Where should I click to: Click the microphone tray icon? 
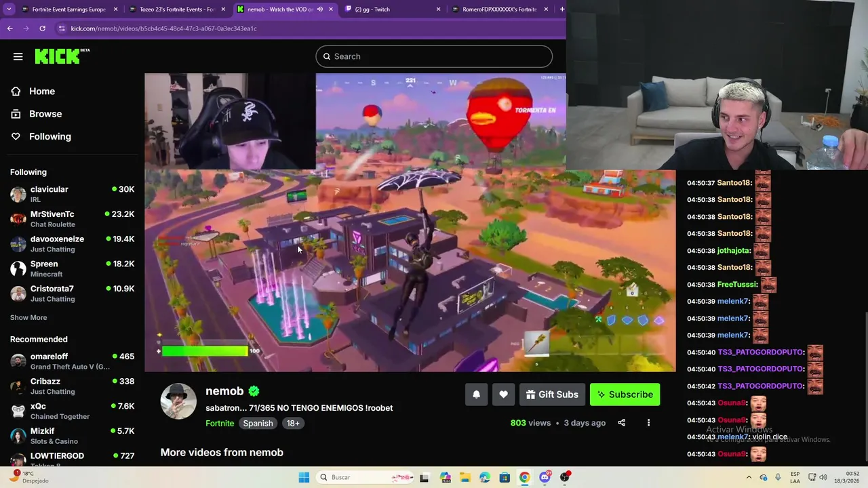[x=778, y=477]
